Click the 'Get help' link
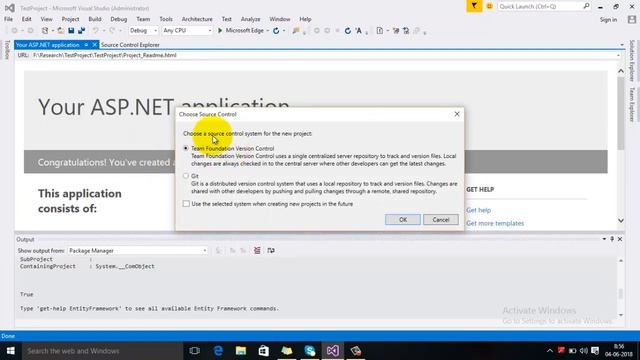This screenshot has height=360, width=640. point(478,210)
